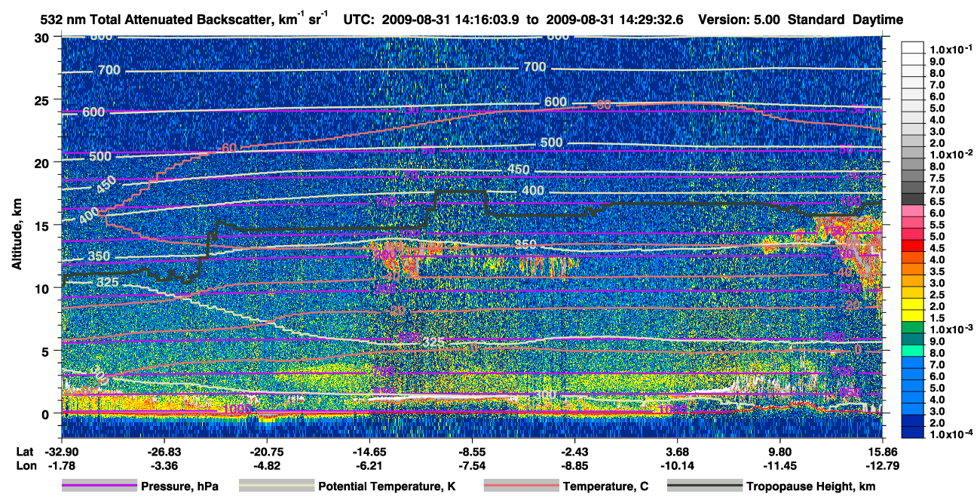
Task: Click the 'Standard' word in the title
Action: [817, 20]
